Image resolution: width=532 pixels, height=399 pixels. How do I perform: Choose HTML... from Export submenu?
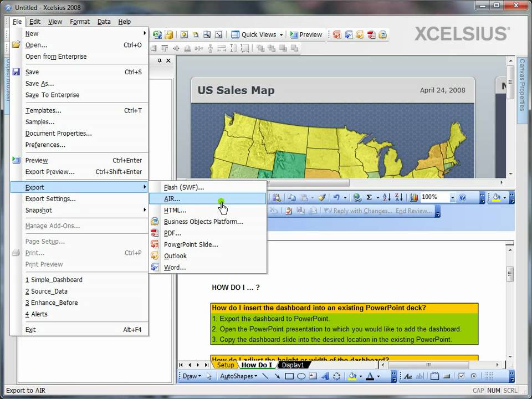(x=208, y=210)
